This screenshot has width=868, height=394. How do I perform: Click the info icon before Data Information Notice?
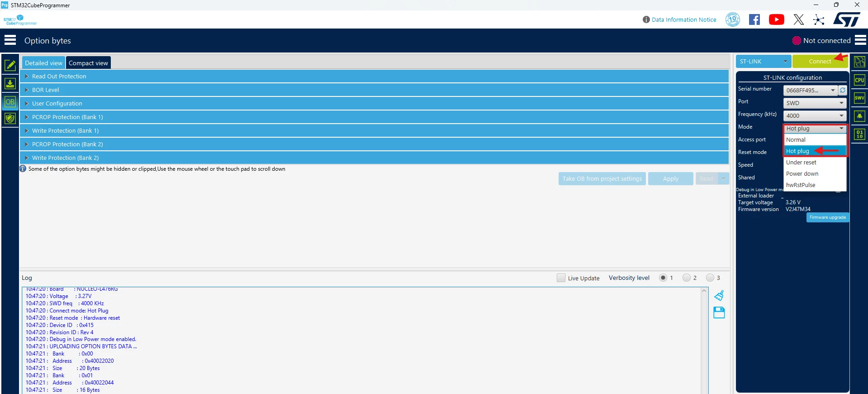point(646,19)
